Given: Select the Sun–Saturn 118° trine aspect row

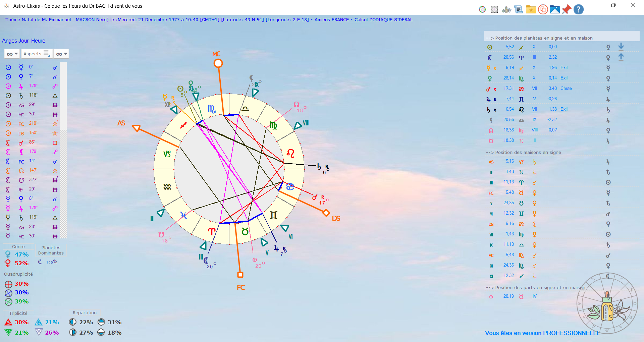Looking at the screenshot, I should coord(32,96).
